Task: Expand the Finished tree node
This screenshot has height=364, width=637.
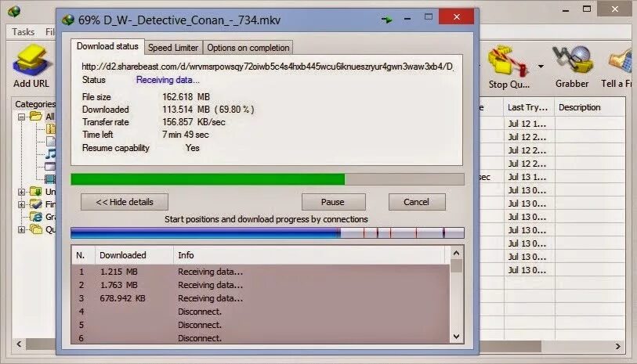Action: coord(21,204)
